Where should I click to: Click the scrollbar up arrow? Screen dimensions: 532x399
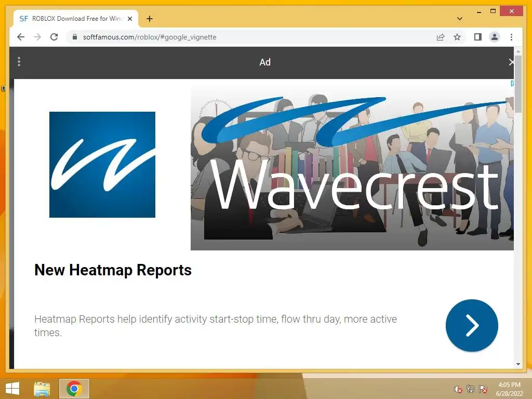click(518, 51)
